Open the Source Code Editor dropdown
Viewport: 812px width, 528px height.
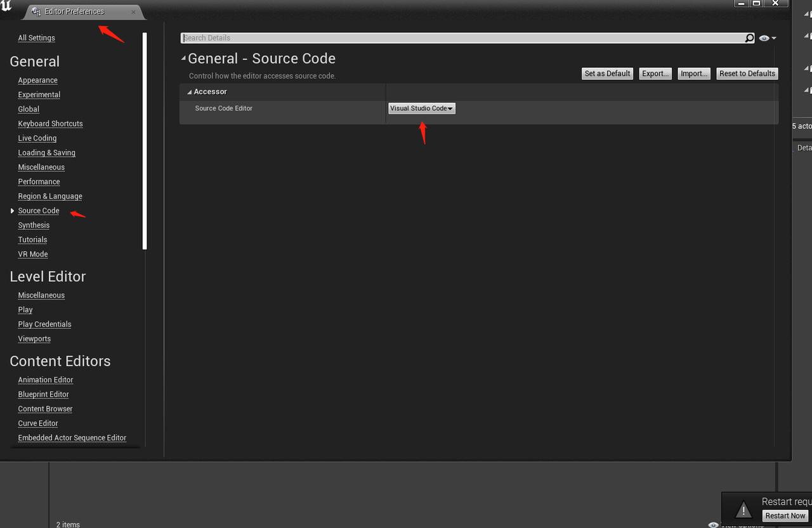pos(421,109)
